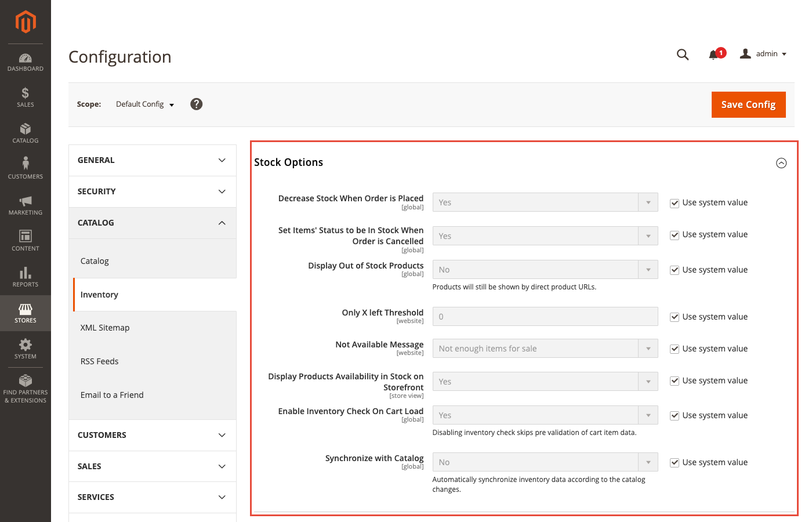
Task: Disable Use system value for Synchronize with Catalog
Action: pyautogui.click(x=675, y=462)
